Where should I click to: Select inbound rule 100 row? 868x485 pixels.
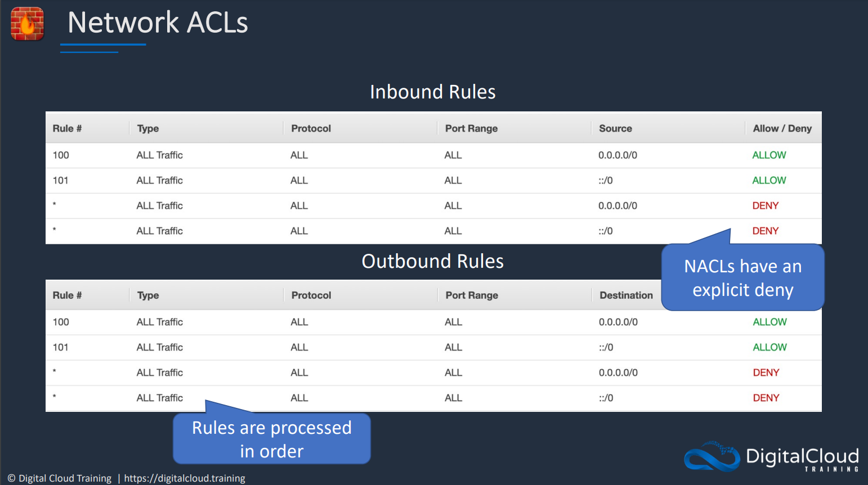[x=433, y=155]
